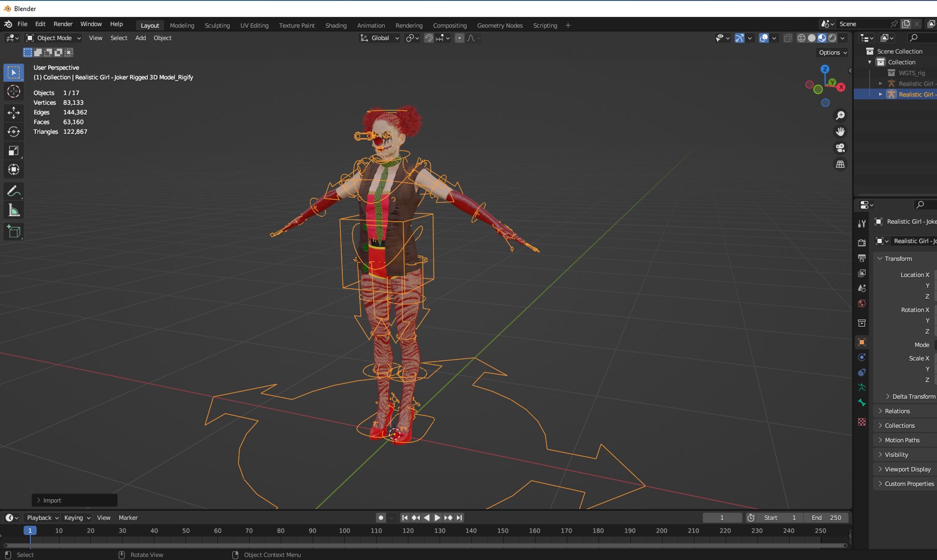Switch to wireframe shading
This screenshot has height=560, width=937.
802,38
